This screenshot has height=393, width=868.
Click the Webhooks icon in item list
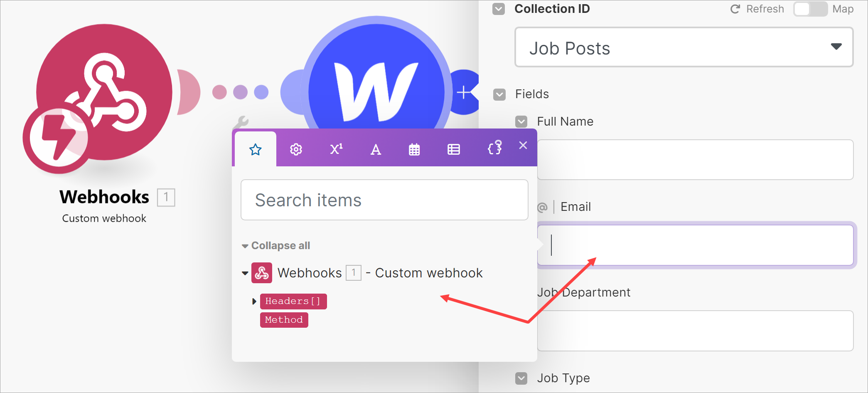[x=262, y=273]
